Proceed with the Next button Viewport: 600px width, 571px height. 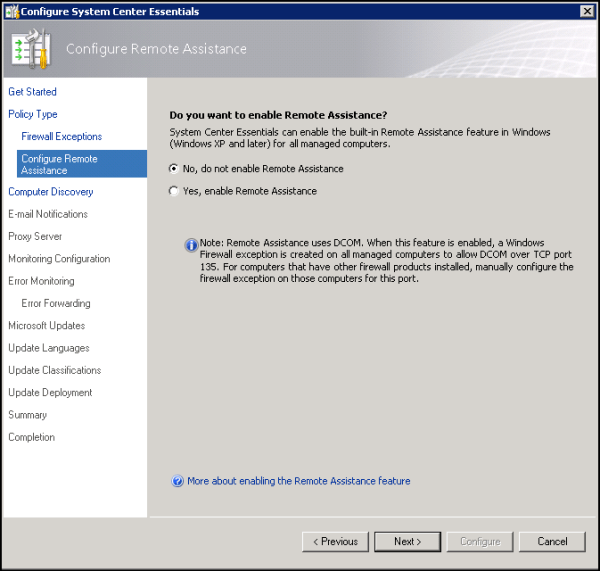(x=408, y=542)
